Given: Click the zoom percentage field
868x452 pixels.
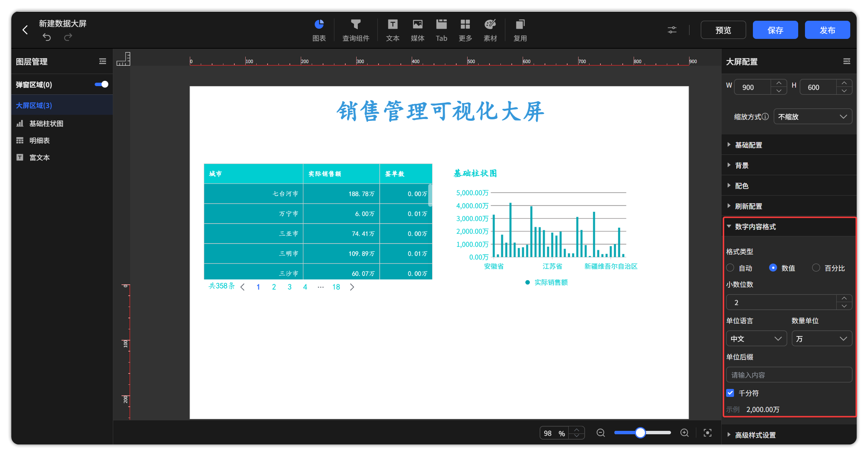Looking at the screenshot, I should pyautogui.click(x=554, y=433).
